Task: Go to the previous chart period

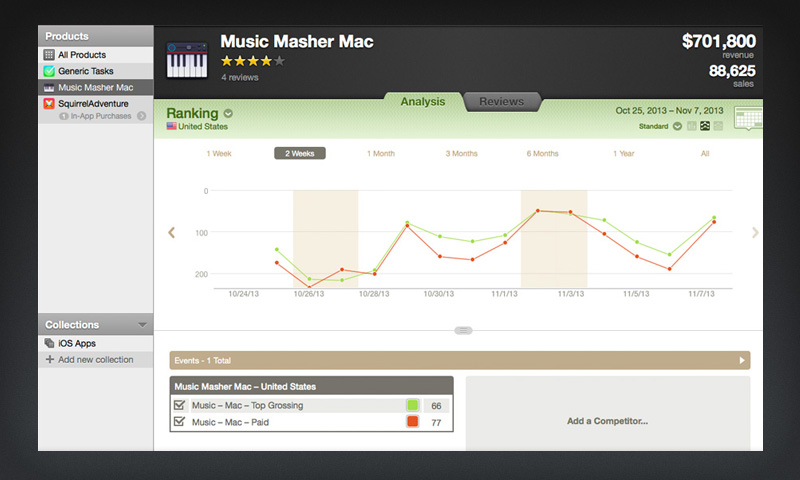Action: click(x=171, y=233)
